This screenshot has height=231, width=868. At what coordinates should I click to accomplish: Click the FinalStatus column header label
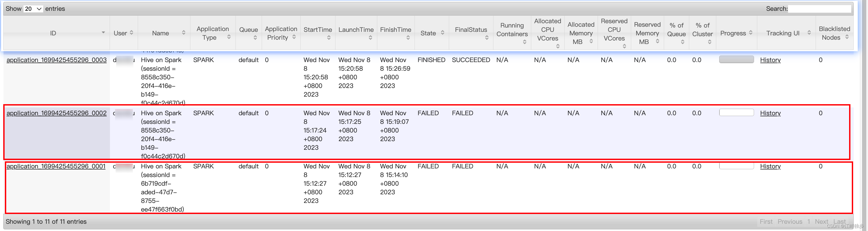(x=471, y=30)
